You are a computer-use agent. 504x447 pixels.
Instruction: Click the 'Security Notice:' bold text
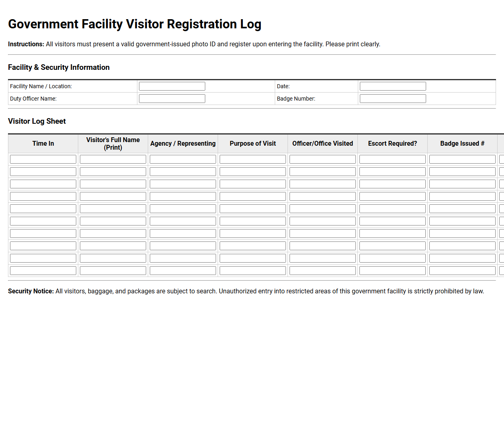click(x=31, y=291)
